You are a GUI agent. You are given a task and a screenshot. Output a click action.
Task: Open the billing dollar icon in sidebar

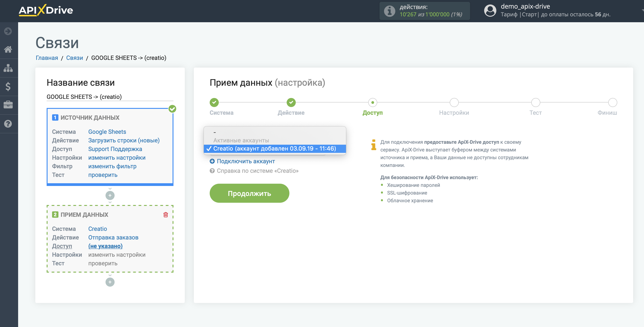(8, 86)
